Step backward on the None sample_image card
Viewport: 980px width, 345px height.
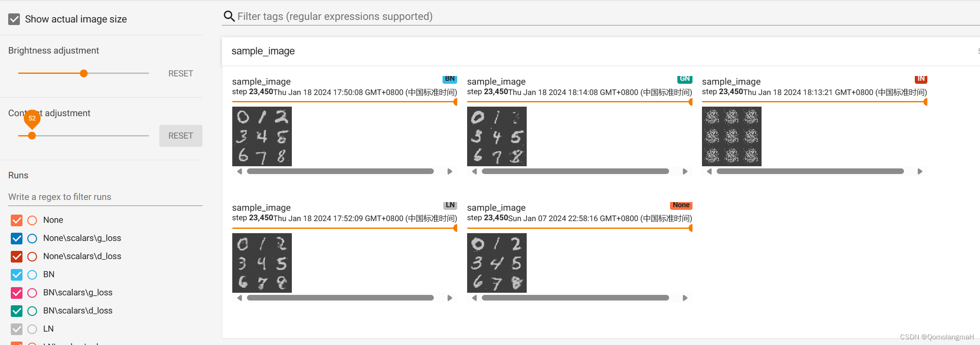coord(474,298)
